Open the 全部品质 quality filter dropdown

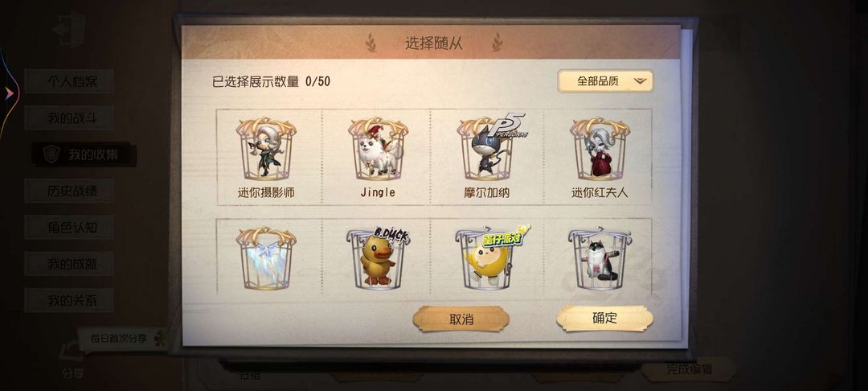pos(606,81)
